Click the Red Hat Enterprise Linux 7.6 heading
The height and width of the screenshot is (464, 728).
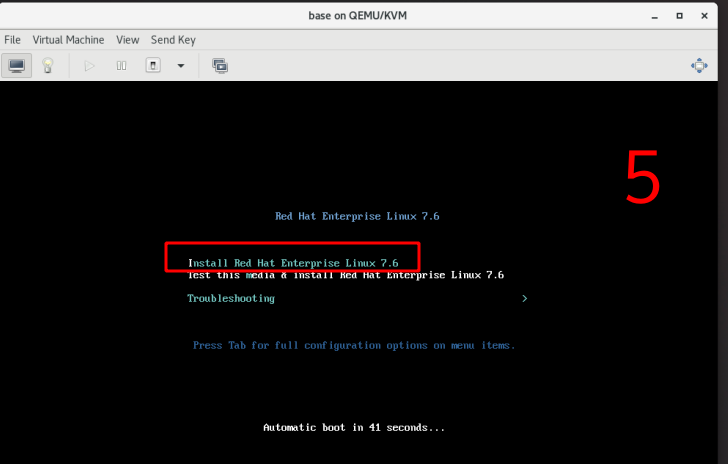357,216
